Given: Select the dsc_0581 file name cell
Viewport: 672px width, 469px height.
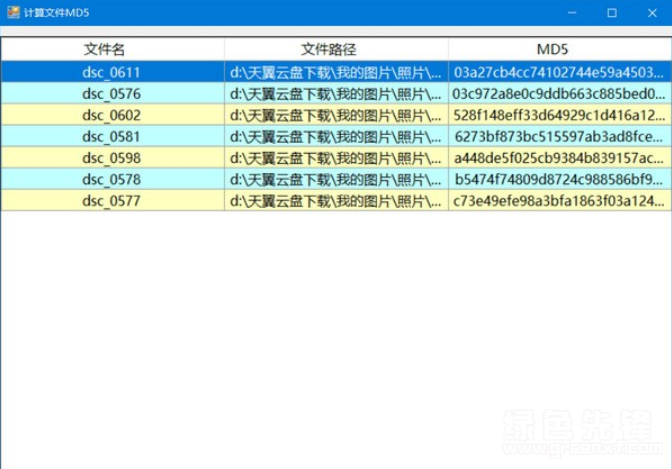Looking at the screenshot, I should 113,136.
